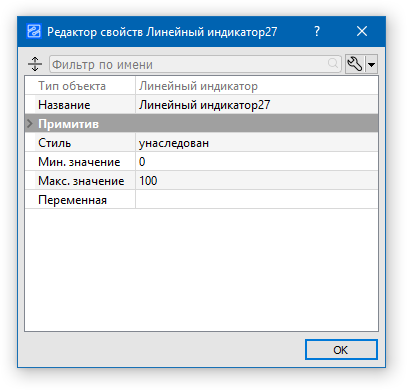This screenshot has height=390, width=407.
Task: Click the expand/collapse all arrows icon
Action: pos(35,64)
